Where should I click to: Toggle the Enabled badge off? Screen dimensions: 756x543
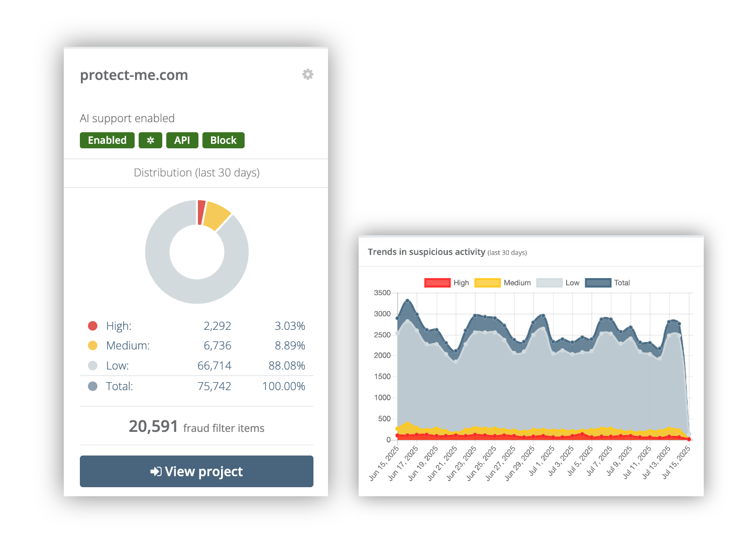(107, 140)
